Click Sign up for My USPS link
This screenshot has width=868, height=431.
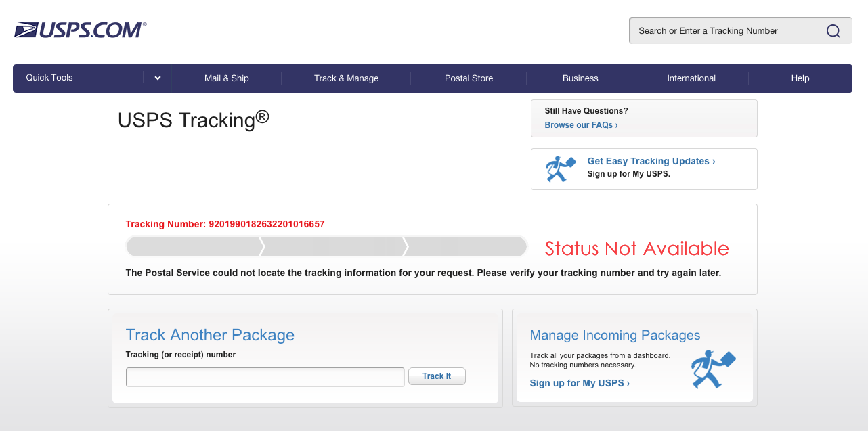pos(576,383)
